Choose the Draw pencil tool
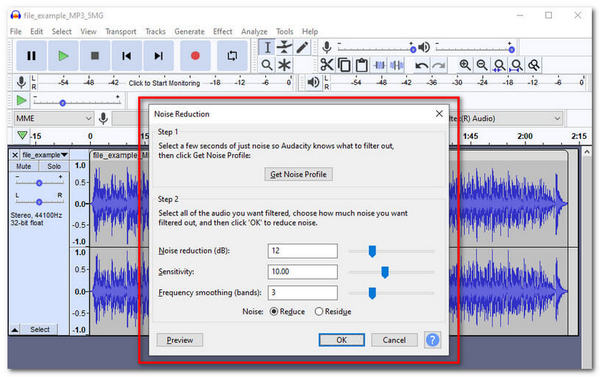Viewport: 600px width, 377px height. 302,47
